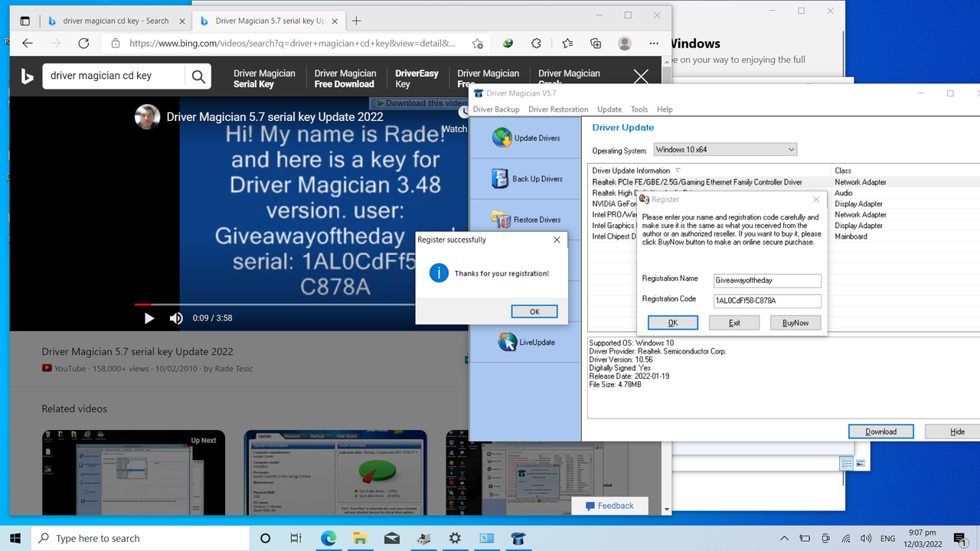Open the Restore Drivers sidebar icon

click(526, 220)
